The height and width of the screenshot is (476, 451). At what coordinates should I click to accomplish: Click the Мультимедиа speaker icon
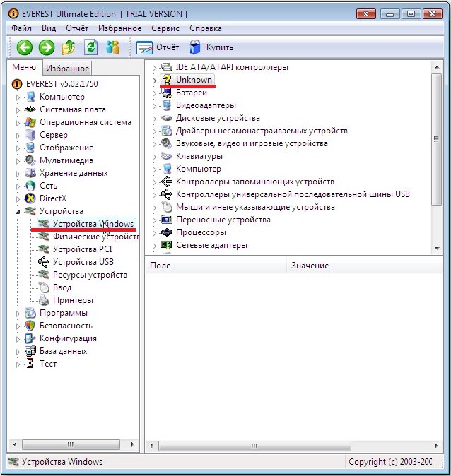coord(30,160)
